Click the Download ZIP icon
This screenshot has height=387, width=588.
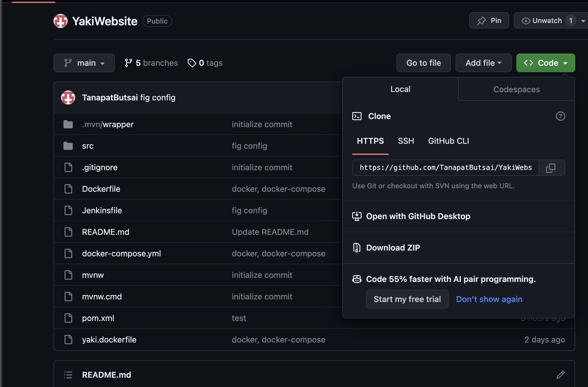(x=356, y=247)
